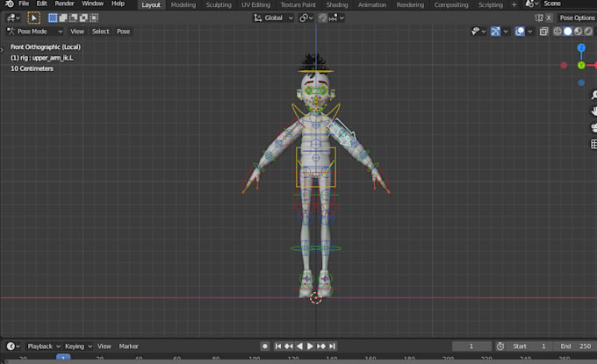Choose Extend Selection mode icon
This screenshot has width=597, height=364.
tap(63, 18)
